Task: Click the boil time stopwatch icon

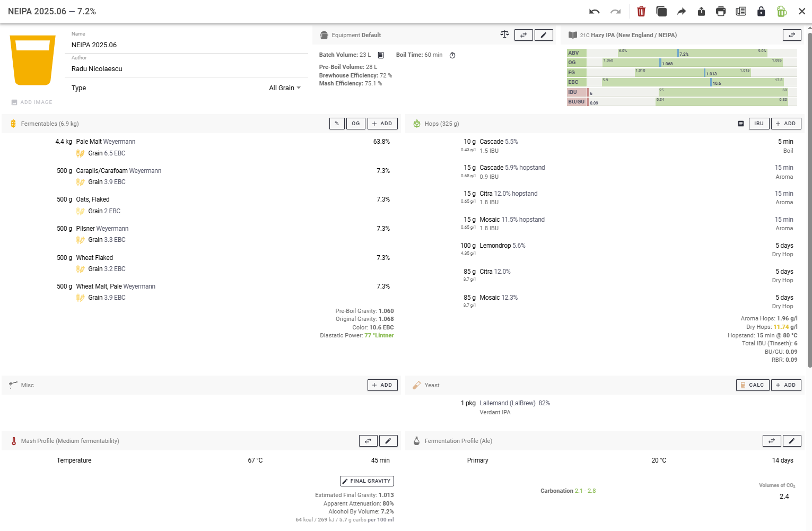Action: [x=452, y=55]
